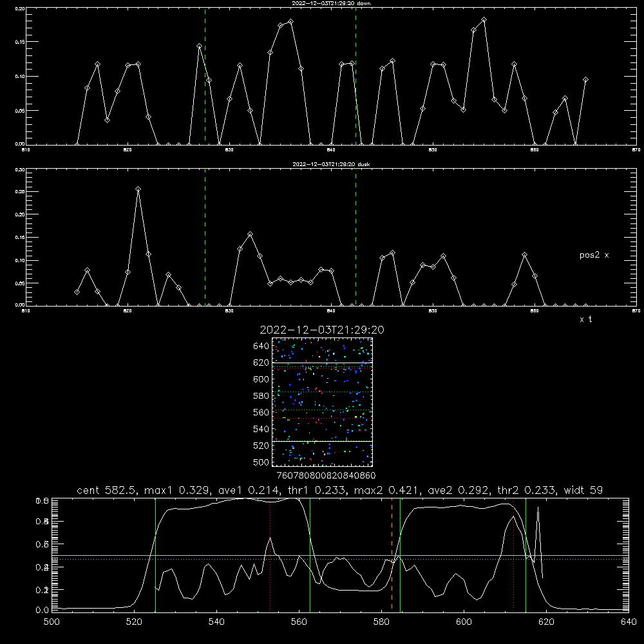Click the x-axis label 600 on the bottom plot
This screenshot has height=644, width=644.
tap(464, 622)
